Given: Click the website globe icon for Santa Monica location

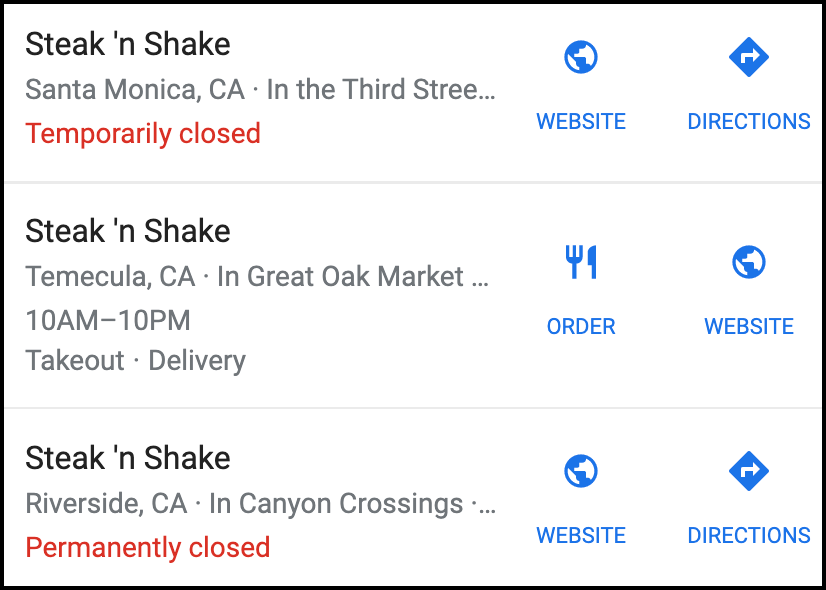Looking at the screenshot, I should [x=581, y=57].
